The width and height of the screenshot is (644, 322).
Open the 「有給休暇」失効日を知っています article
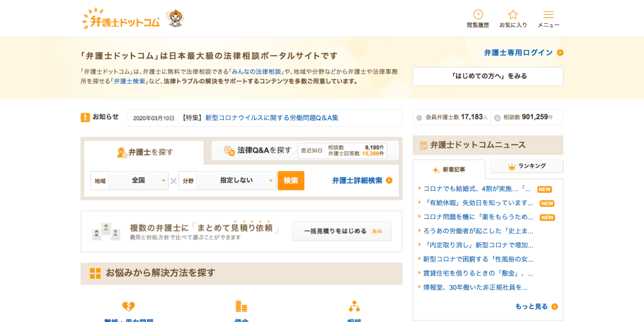pyautogui.click(x=478, y=203)
